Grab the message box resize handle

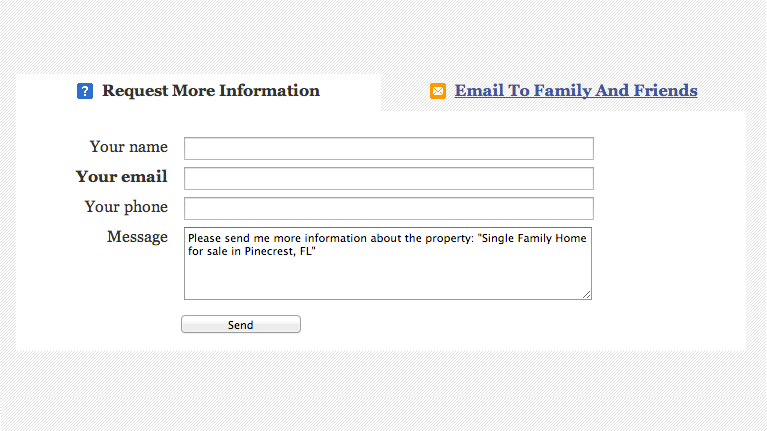(587, 294)
